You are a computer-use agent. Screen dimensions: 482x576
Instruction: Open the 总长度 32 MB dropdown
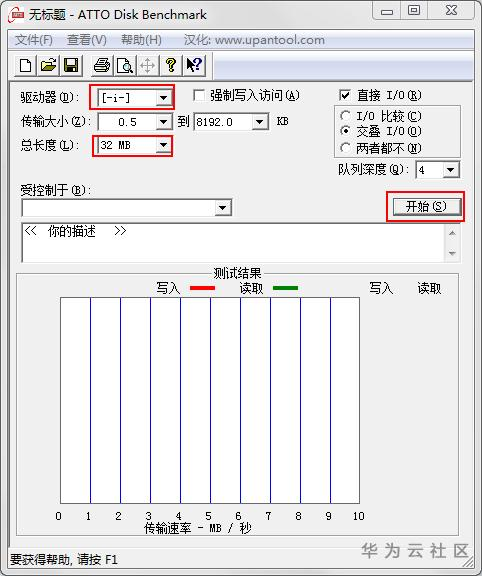(163, 145)
